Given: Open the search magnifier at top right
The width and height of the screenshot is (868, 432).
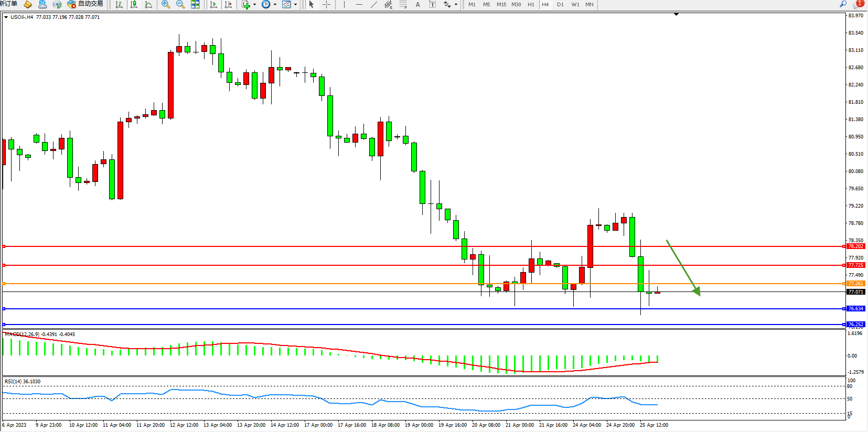Looking at the screenshot, I should click(843, 4).
